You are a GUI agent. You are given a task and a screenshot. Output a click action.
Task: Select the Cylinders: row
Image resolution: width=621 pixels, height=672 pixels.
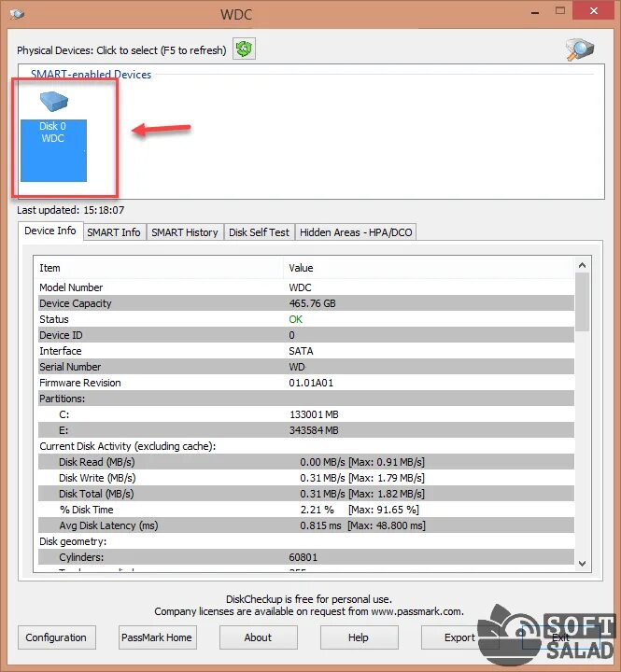pos(306,556)
